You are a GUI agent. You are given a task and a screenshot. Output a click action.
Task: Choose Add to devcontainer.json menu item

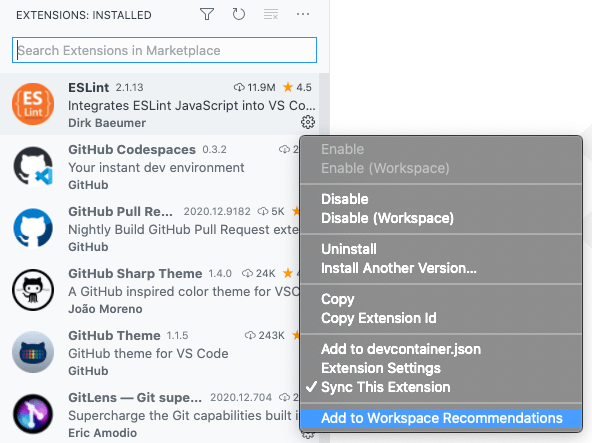pos(441,349)
